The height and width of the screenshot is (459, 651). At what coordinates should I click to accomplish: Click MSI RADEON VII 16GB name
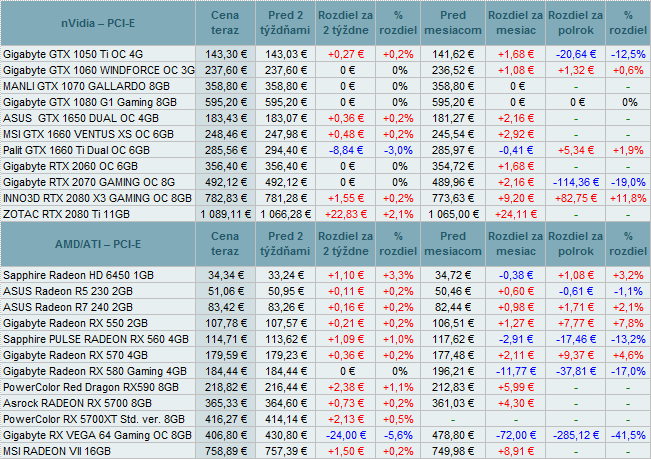pos(57,452)
